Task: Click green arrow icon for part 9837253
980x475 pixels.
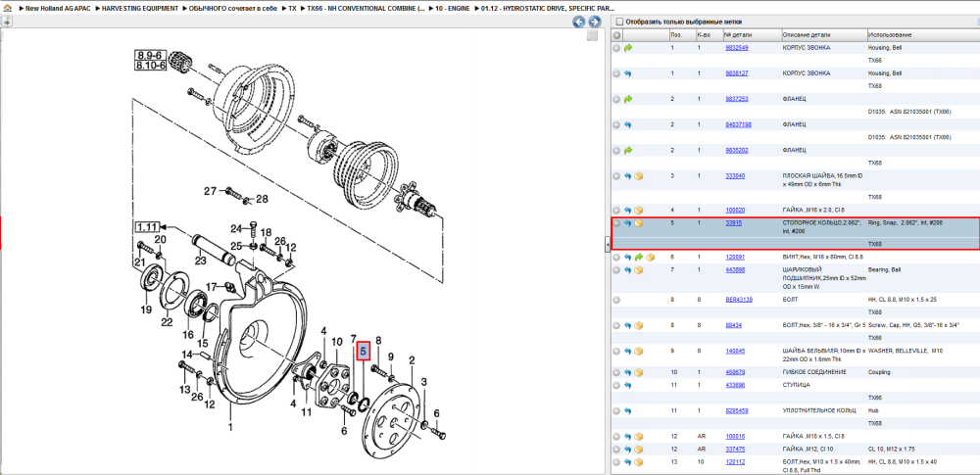Action: pos(628,99)
